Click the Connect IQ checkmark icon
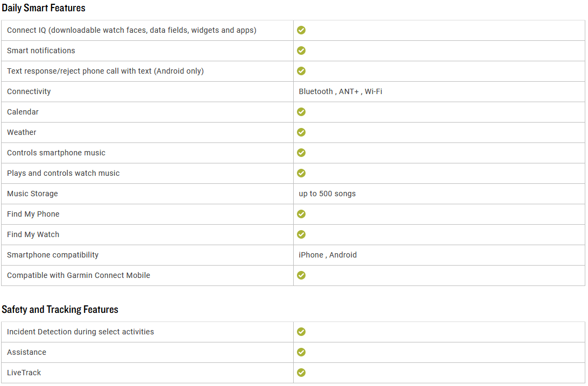The height and width of the screenshot is (386, 588). [x=301, y=30]
